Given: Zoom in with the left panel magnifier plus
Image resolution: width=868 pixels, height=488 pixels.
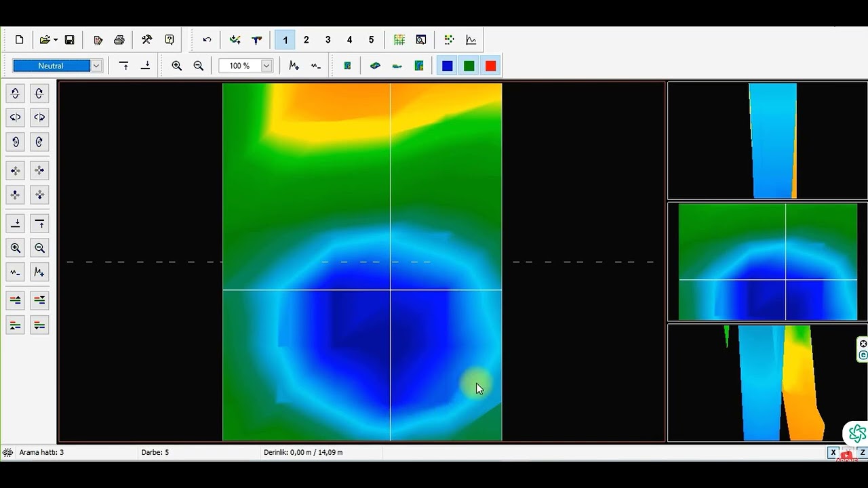Looking at the screenshot, I should point(16,248).
